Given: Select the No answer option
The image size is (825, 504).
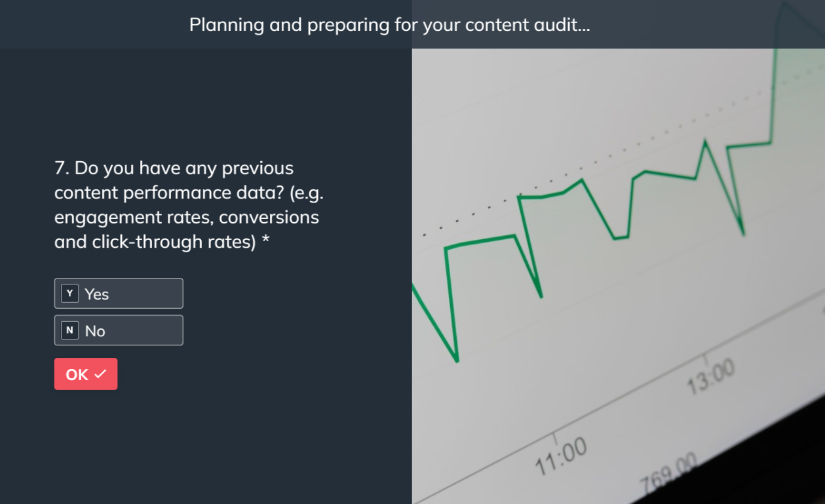Looking at the screenshot, I should point(118,330).
